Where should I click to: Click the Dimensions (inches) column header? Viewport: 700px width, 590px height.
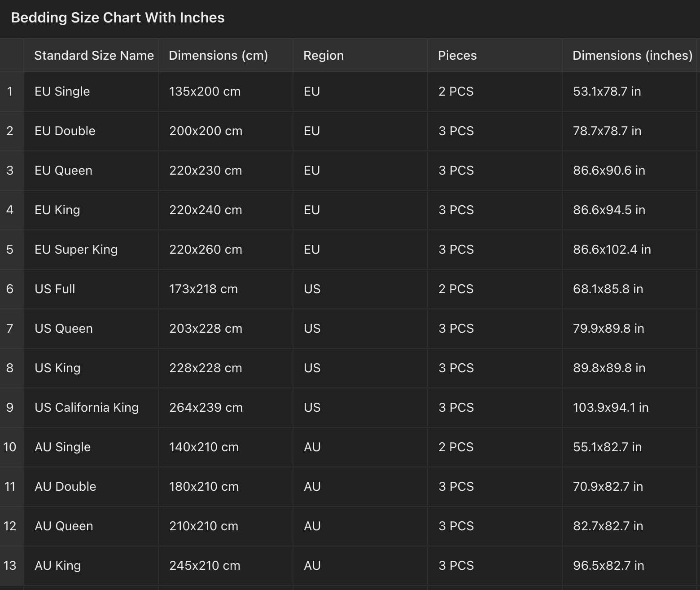pos(632,56)
